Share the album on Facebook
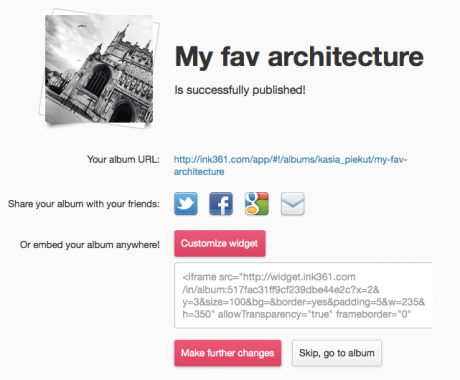460x380 pixels. (221, 203)
